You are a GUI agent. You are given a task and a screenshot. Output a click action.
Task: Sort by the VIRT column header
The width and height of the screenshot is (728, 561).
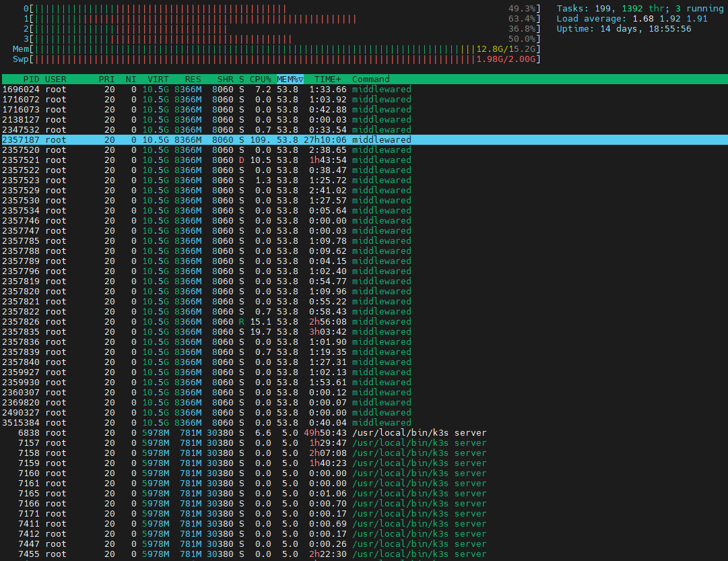pos(158,79)
